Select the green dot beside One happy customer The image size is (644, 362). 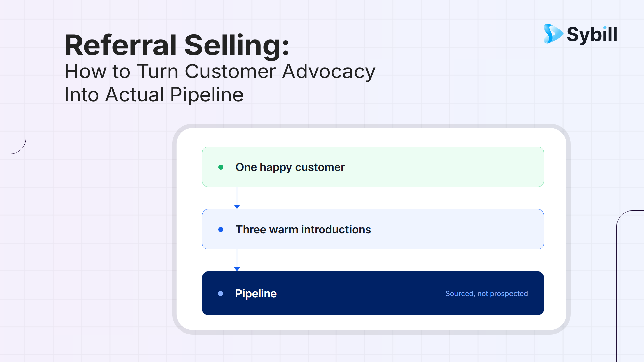tap(221, 167)
